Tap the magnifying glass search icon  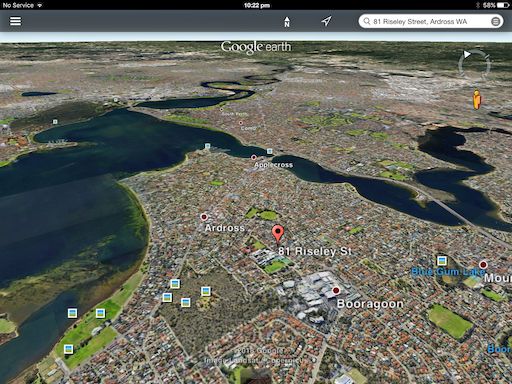pyautogui.click(x=367, y=21)
